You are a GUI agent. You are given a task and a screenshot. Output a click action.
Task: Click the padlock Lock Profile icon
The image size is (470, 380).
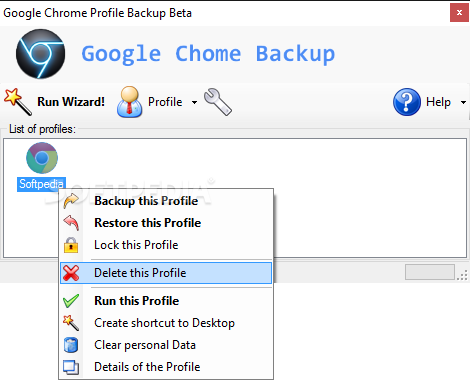(71, 245)
